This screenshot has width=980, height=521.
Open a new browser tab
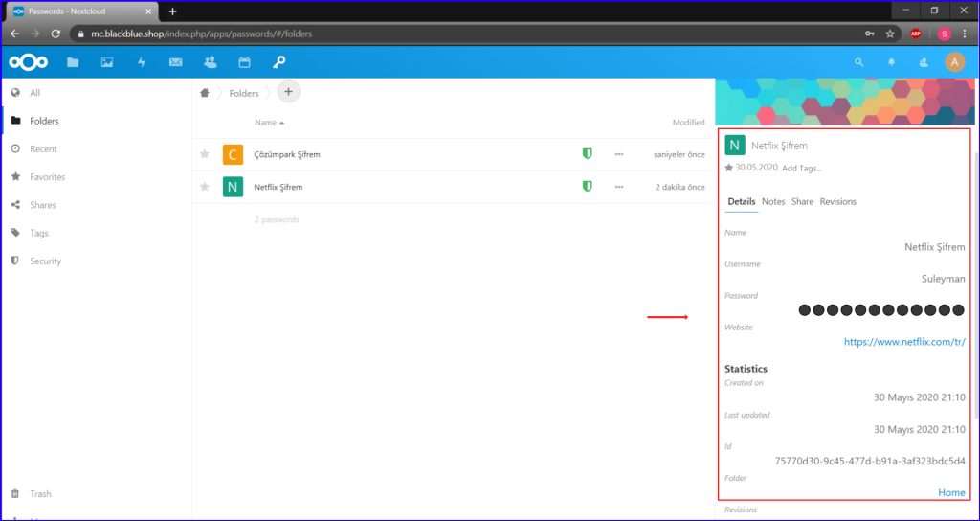tap(172, 11)
